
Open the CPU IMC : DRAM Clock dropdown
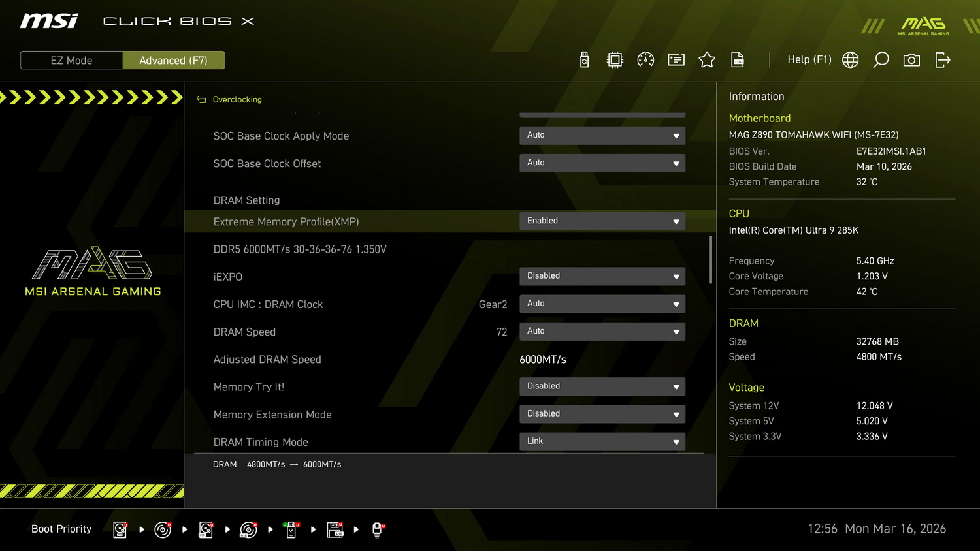pos(602,304)
